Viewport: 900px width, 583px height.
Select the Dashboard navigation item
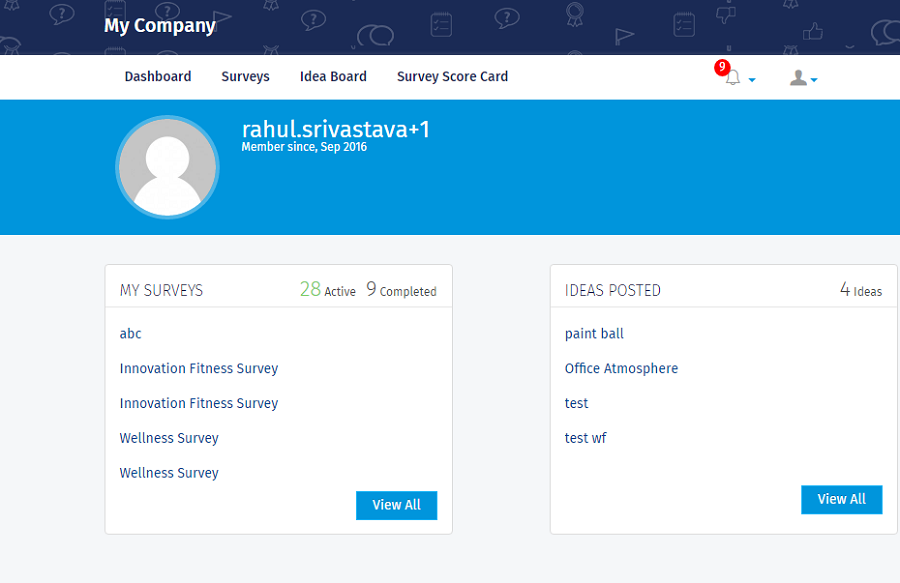coord(157,76)
